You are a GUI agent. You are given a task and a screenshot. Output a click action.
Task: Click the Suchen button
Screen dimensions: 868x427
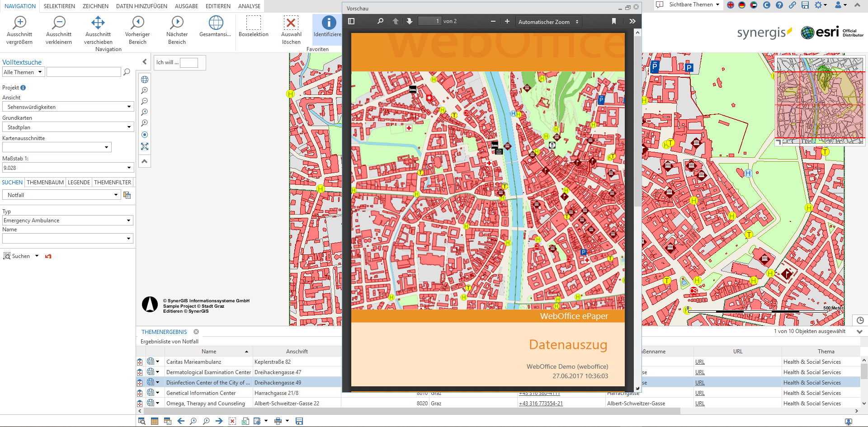coord(20,256)
